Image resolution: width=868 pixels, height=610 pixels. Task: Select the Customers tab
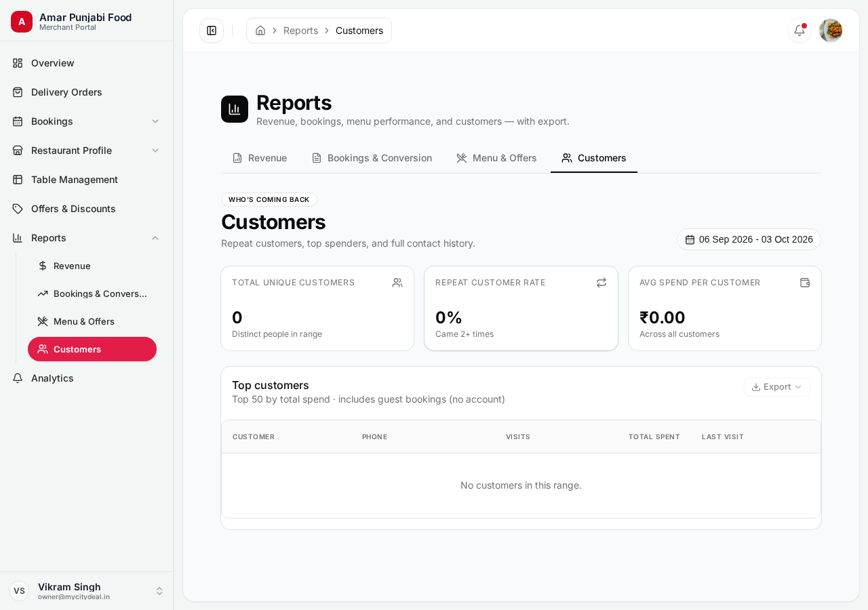[594, 158]
